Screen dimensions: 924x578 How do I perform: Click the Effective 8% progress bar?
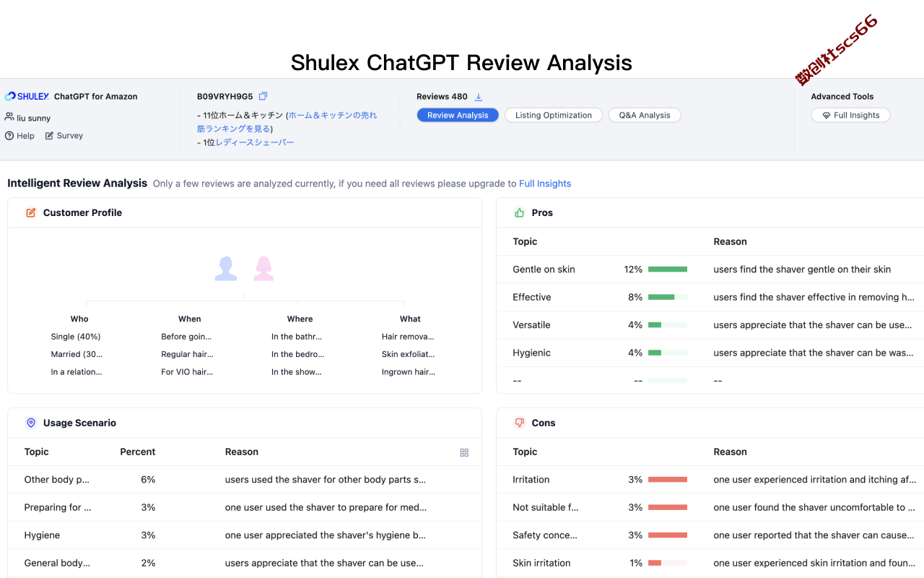pos(668,297)
